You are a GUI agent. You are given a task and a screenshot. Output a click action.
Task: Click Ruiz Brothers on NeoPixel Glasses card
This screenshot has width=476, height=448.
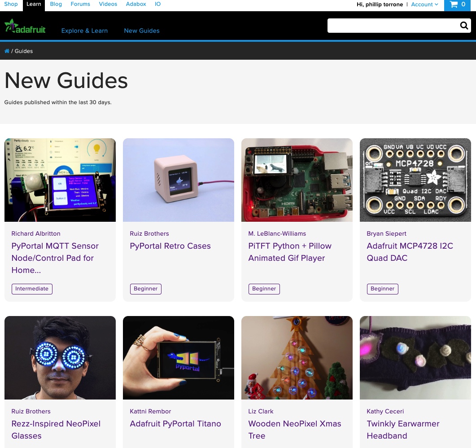coord(31,411)
